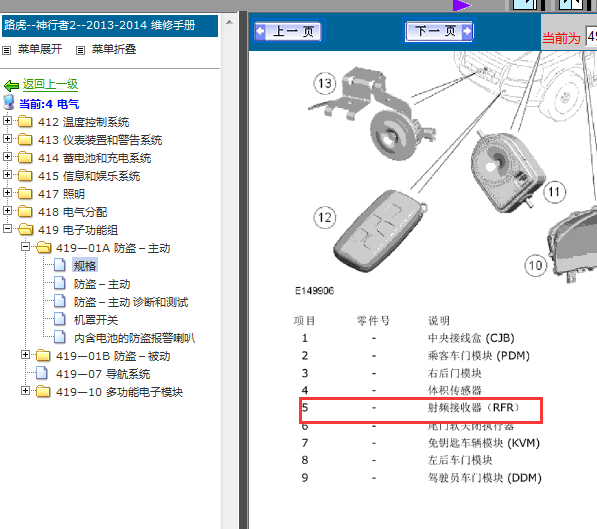Expand the 413 仪表装置和警告系统 node
597x529 pixels.
tap(7, 139)
